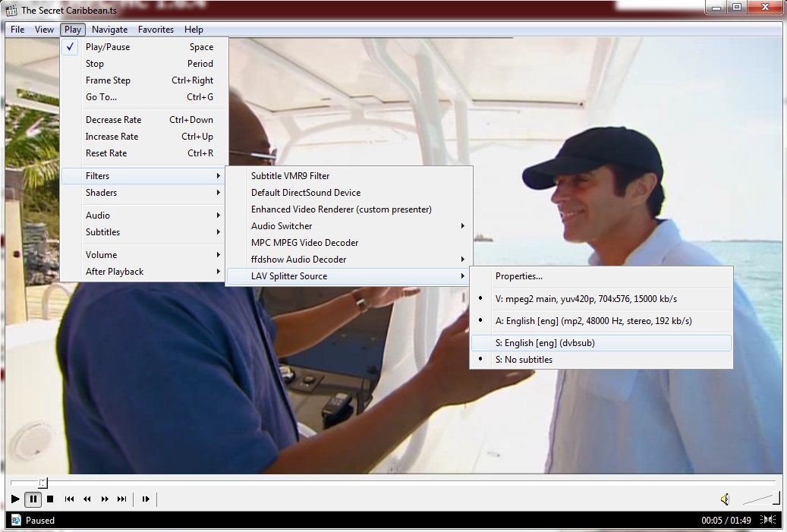Viewport: 787px width, 532px height.
Task: Click the Play button in the control bar
Action: [15, 499]
